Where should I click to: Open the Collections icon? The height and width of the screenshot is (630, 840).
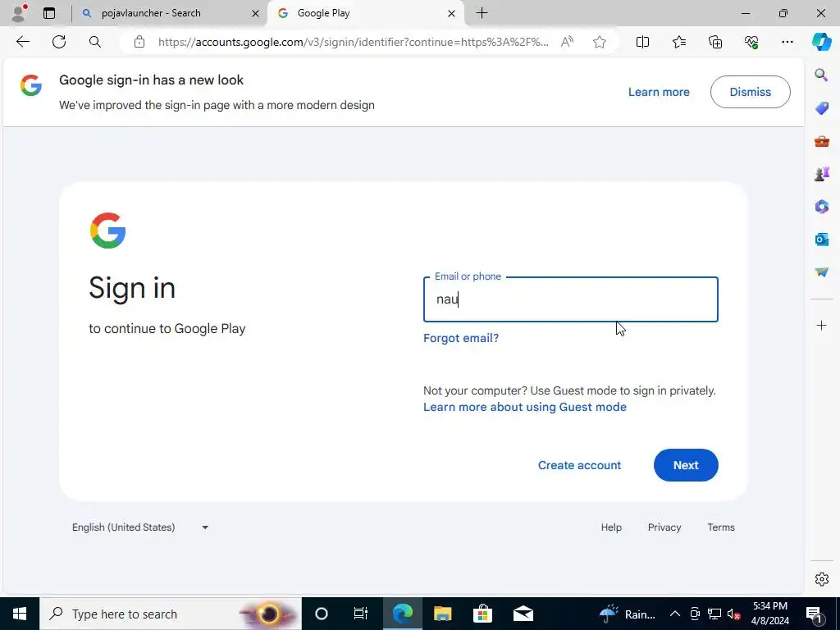715,42
